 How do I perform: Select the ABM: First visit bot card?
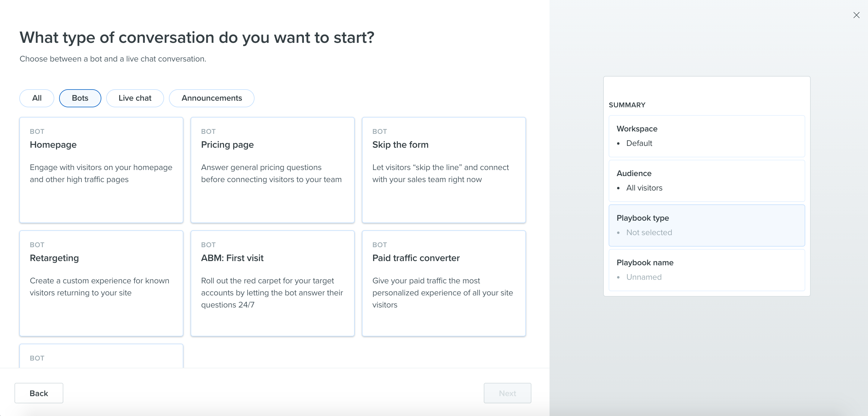(x=273, y=283)
